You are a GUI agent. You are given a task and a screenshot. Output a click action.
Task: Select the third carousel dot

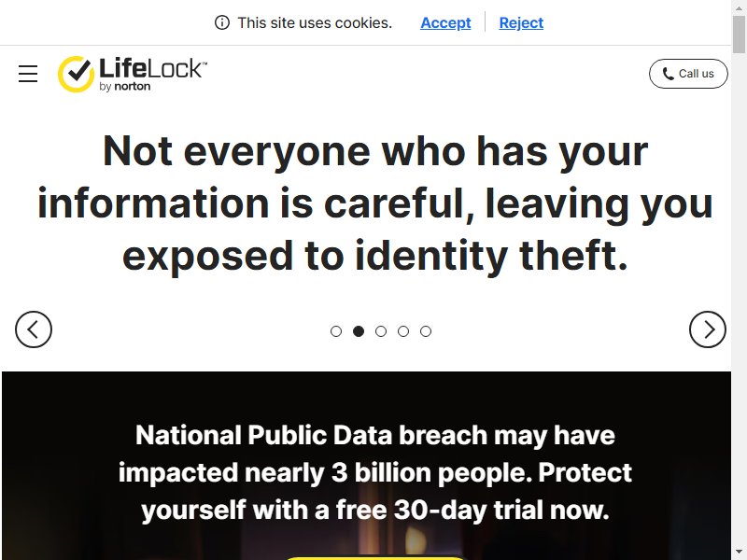click(381, 331)
